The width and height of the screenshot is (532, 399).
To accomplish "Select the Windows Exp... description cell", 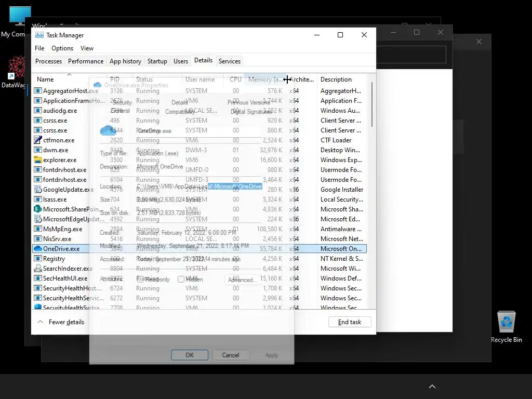I will 342,159.
